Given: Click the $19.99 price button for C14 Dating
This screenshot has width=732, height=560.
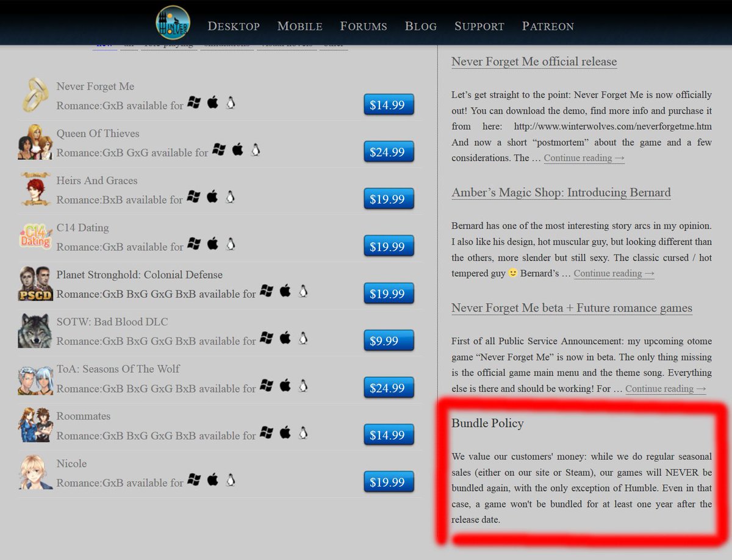Looking at the screenshot, I should tap(389, 246).
